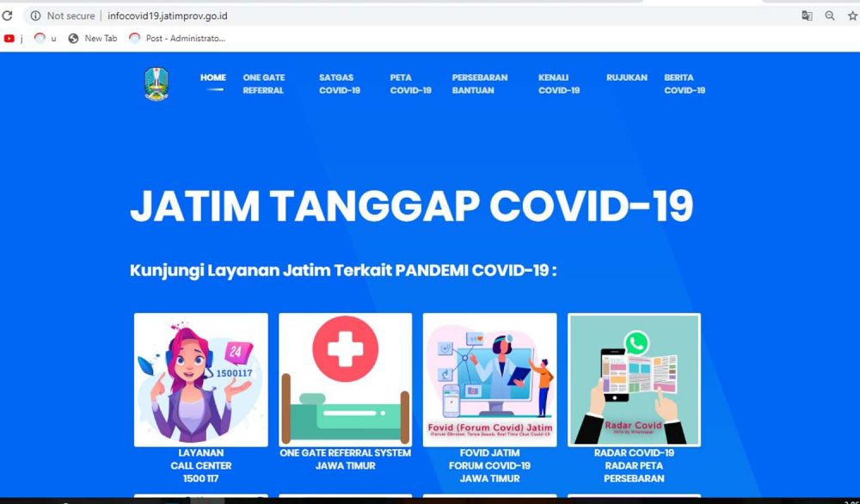Go to SATGAS COVID-19 section

point(338,83)
